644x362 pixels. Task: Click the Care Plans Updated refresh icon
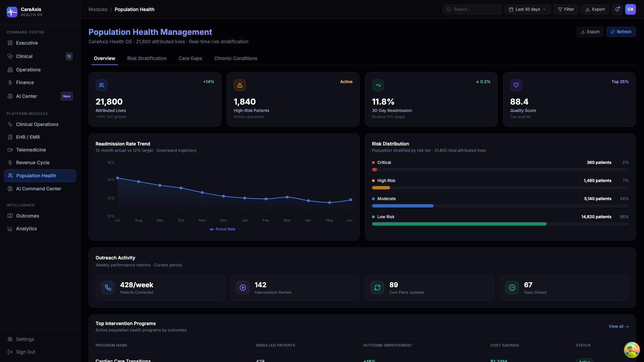pyautogui.click(x=377, y=288)
